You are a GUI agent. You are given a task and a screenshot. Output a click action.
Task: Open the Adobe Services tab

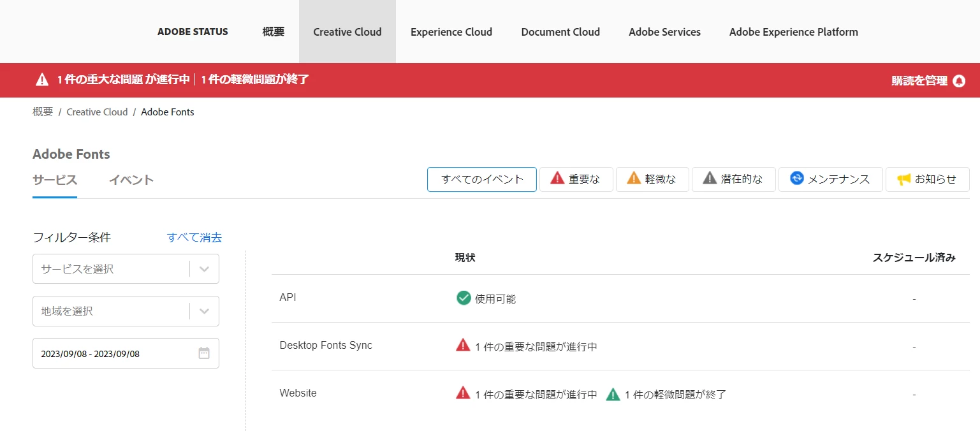[664, 32]
